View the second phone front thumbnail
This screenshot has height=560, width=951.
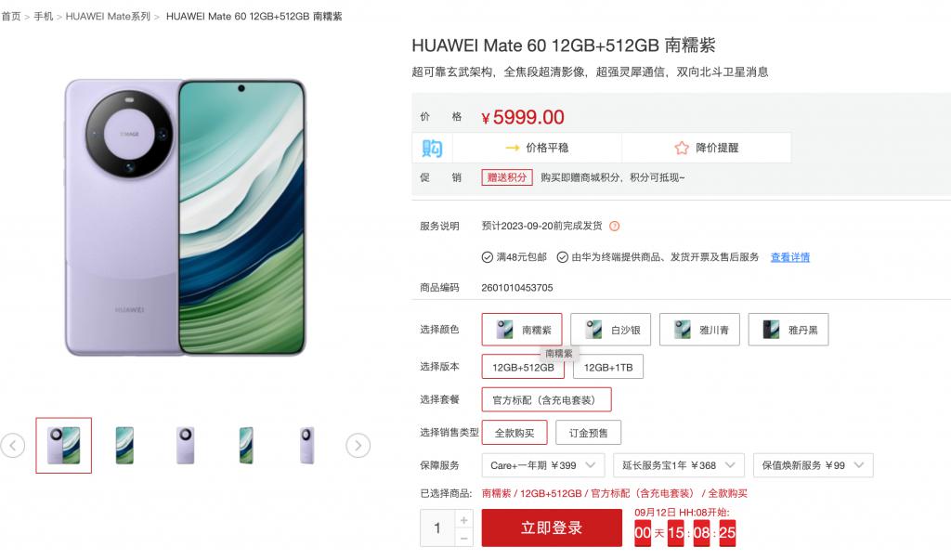124,446
